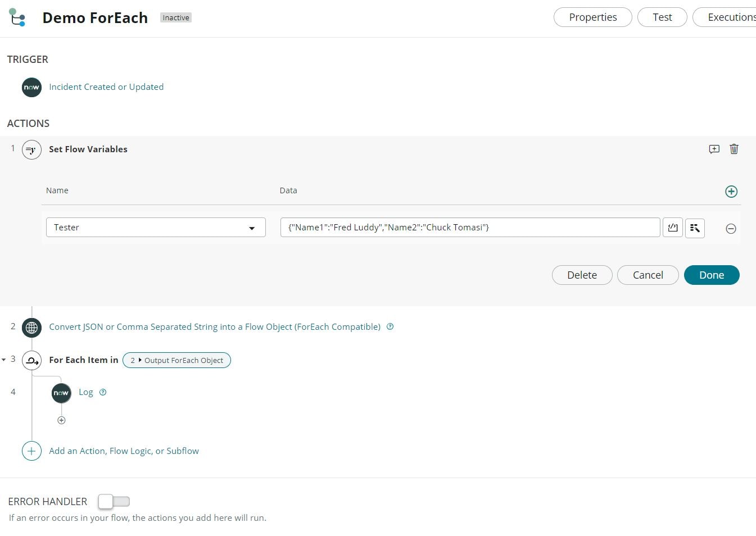
Task: Add an annotation to Set Flow Variables
Action: pos(714,149)
